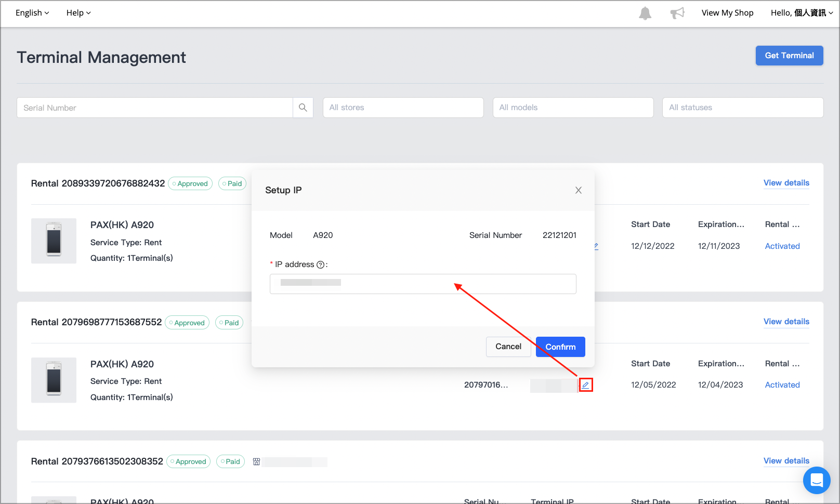840x504 pixels.
Task: Click the IP address help question icon
Action: [x=321, y=264]
